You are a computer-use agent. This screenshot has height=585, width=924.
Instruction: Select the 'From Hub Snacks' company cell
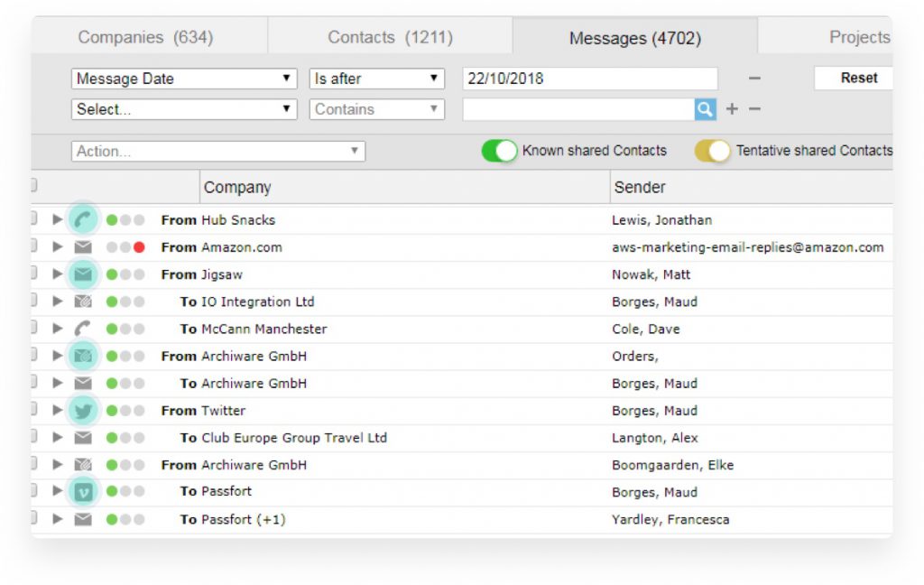point(218,220)
